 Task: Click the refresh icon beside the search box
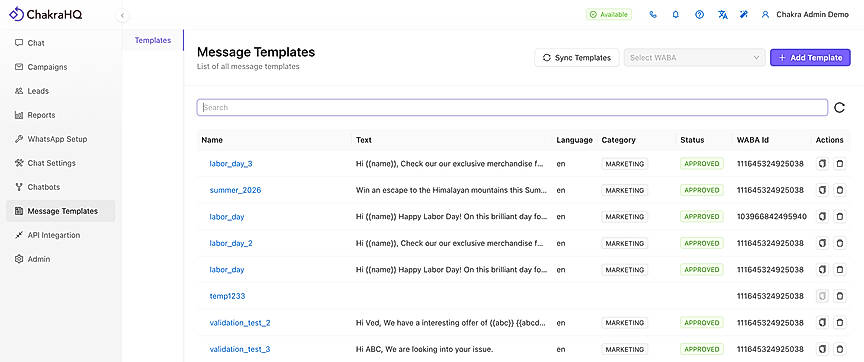[x=839, y=107]
